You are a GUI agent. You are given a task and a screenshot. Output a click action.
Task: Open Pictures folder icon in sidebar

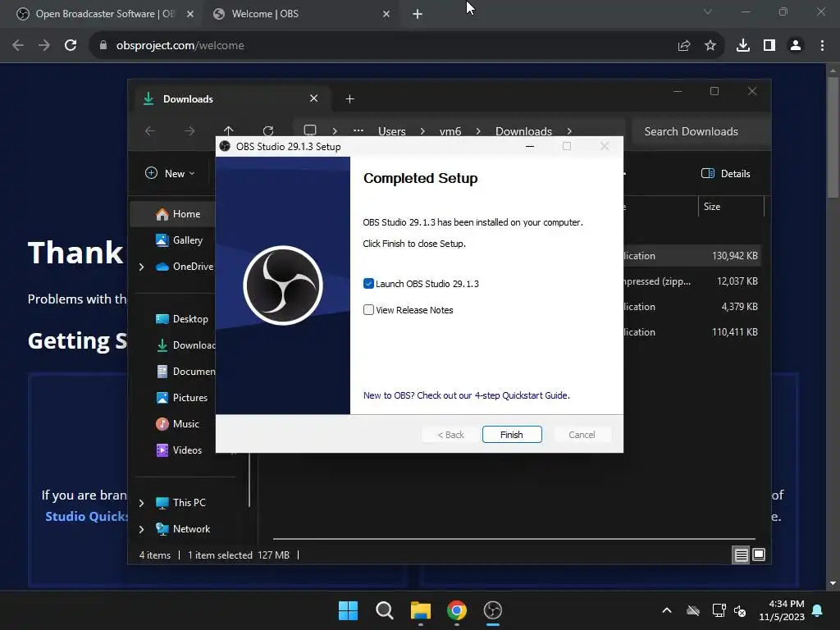pos(162,398)
